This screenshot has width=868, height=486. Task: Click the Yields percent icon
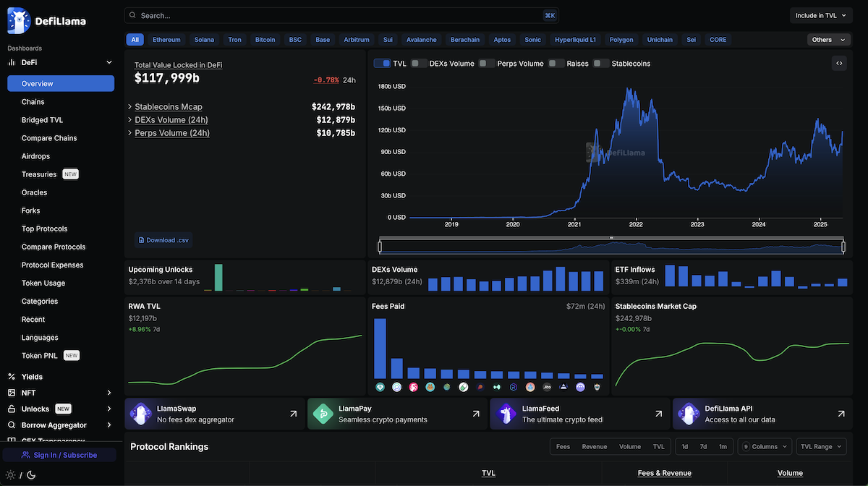(12, 377)
